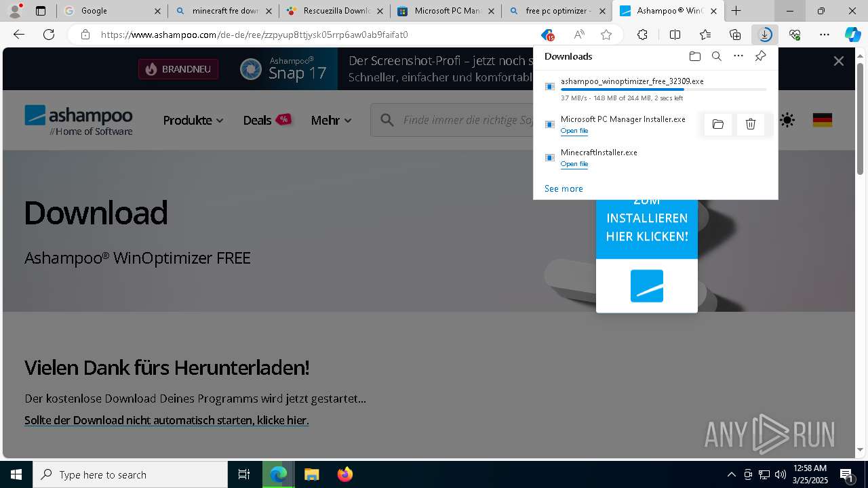Switch to the free pc optimizer tab
The width and height of the screenshot is (868, 488).
(557, 11)
